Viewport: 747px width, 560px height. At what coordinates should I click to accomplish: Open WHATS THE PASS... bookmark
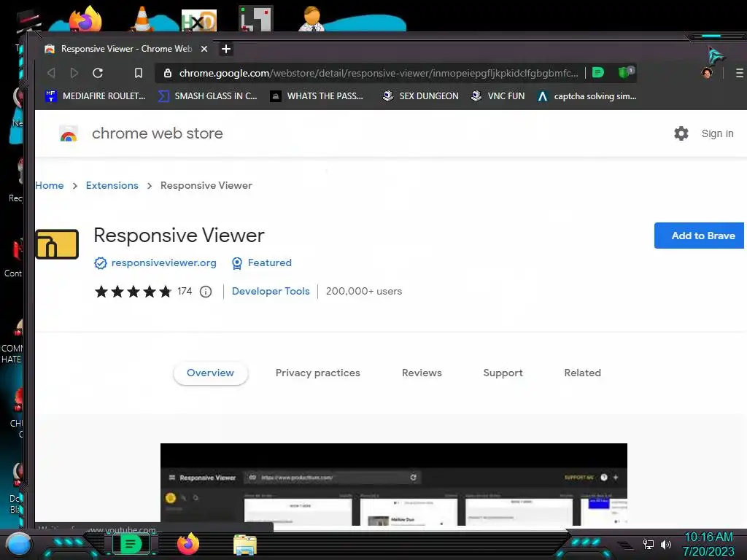coord(317,96)
